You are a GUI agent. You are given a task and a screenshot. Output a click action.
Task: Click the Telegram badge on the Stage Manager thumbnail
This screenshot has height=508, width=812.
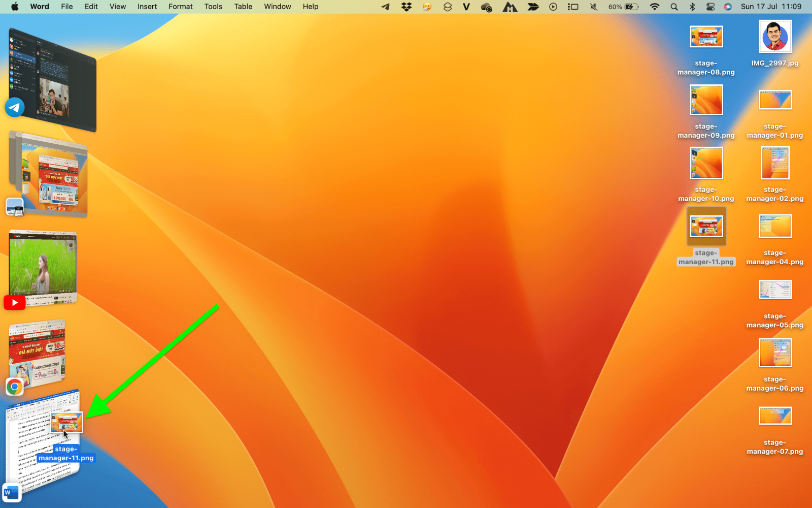coord(15,107)
